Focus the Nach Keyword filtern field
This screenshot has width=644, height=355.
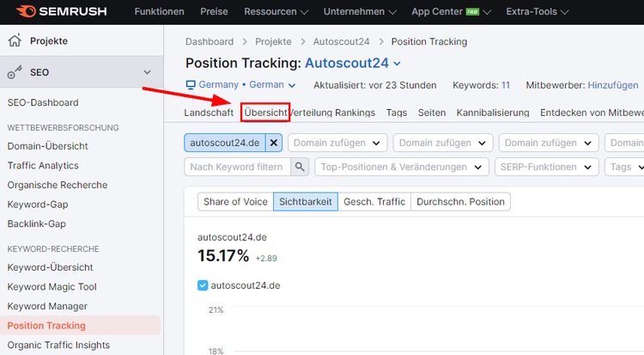pyautogui.click(x=237, y=167)
